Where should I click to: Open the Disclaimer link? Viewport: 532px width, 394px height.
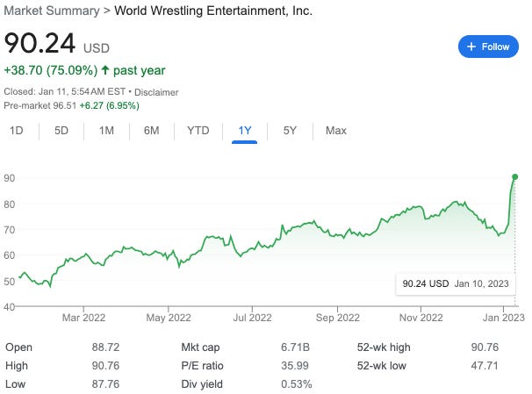coord(156,92)
